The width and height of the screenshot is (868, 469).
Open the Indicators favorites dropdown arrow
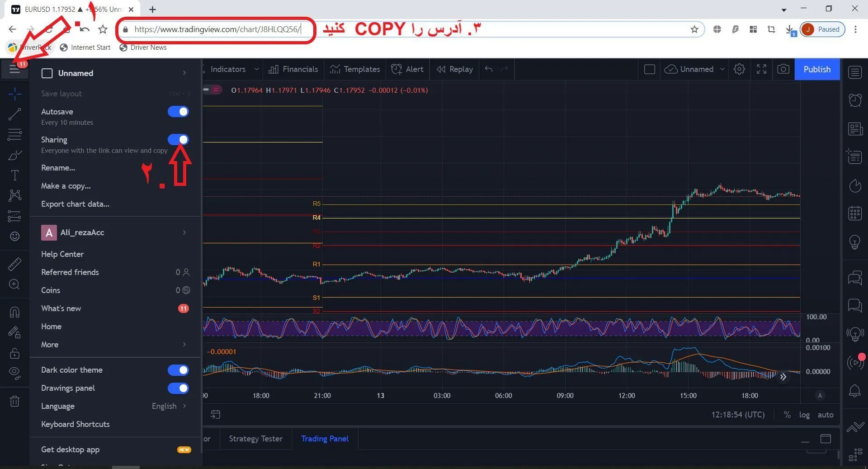point(257,69)
